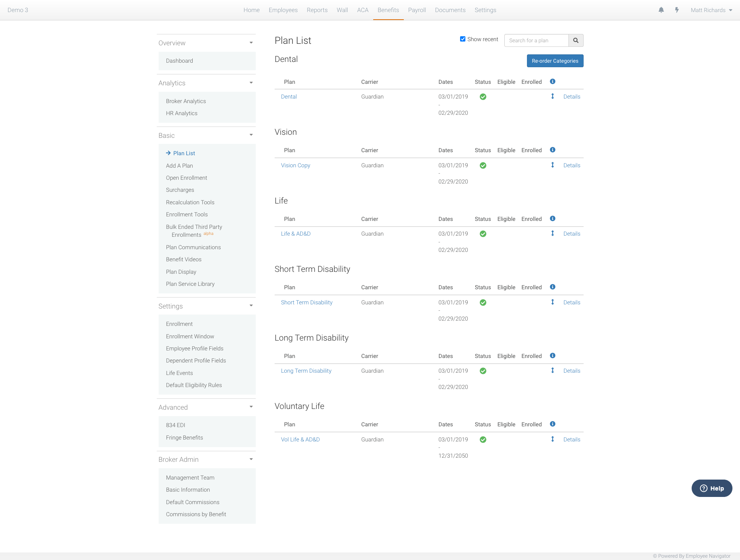Image resolution: width=740 pixels, height=560 pixels.
Task: Click the search magnifier icon
Action: point(576,40)
